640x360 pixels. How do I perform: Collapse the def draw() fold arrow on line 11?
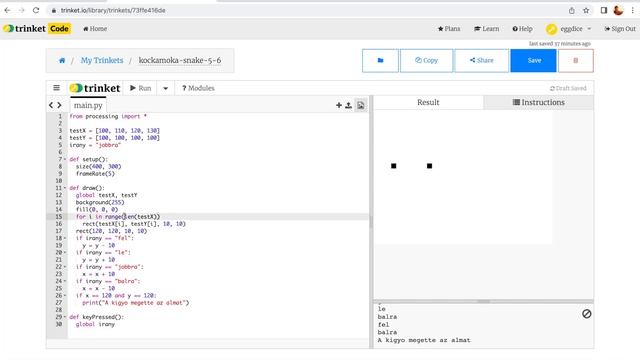click(x=65, y=188)
